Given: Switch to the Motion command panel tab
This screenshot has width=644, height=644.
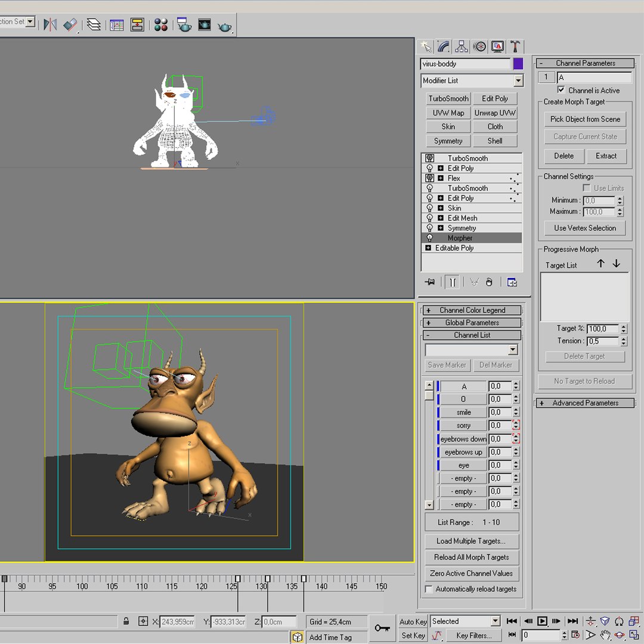Looking at the screenshot, I should pos(479,47).
